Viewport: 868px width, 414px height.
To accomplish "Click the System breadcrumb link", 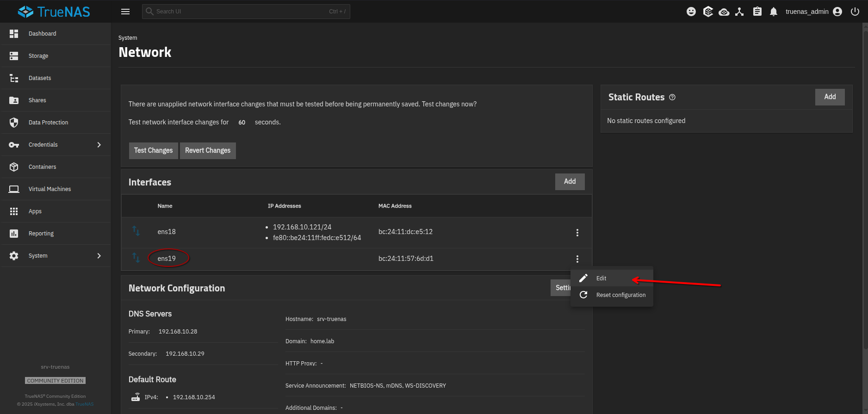I will [128, 38].
